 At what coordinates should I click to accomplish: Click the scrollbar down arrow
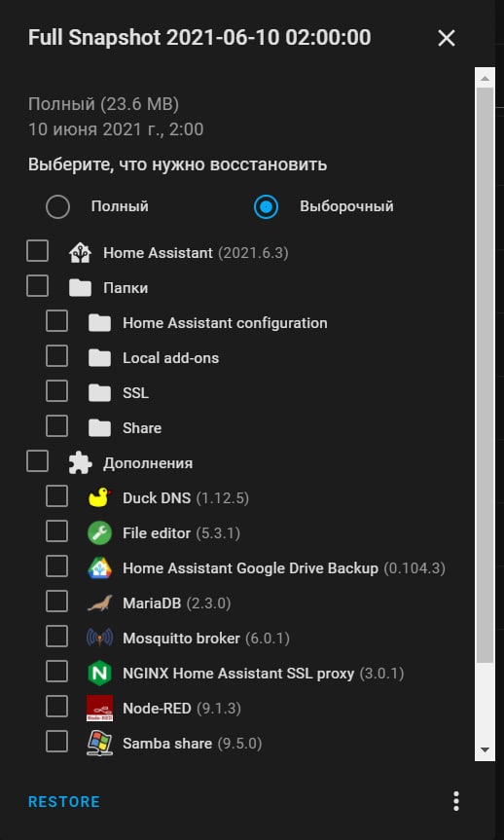(x=486, y=749)
